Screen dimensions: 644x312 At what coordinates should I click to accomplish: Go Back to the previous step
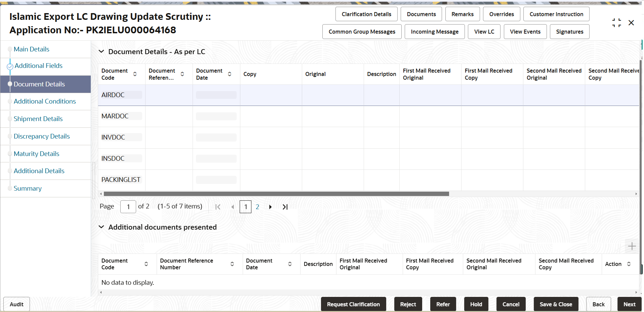[x=598, y=304]
